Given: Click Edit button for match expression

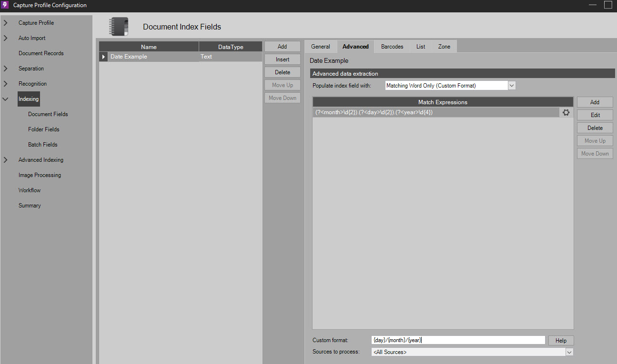Looking at the screenshot, I should pyautogui.click(x=595, y=115).
